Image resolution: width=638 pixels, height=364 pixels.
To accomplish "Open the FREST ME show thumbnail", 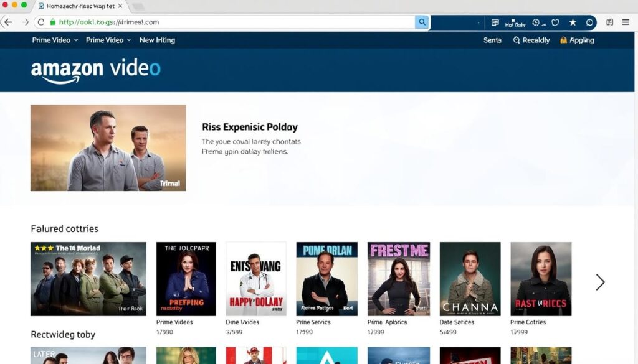I will (398, 278).
